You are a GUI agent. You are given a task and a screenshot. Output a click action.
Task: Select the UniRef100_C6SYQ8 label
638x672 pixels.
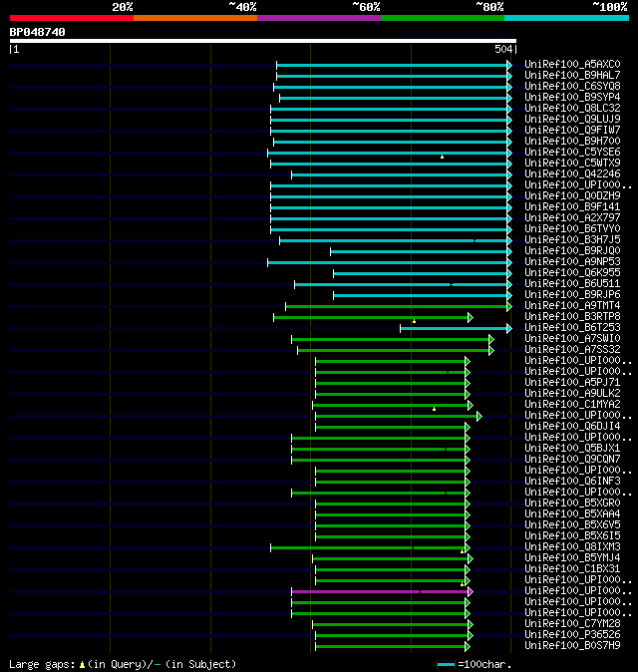572,86
